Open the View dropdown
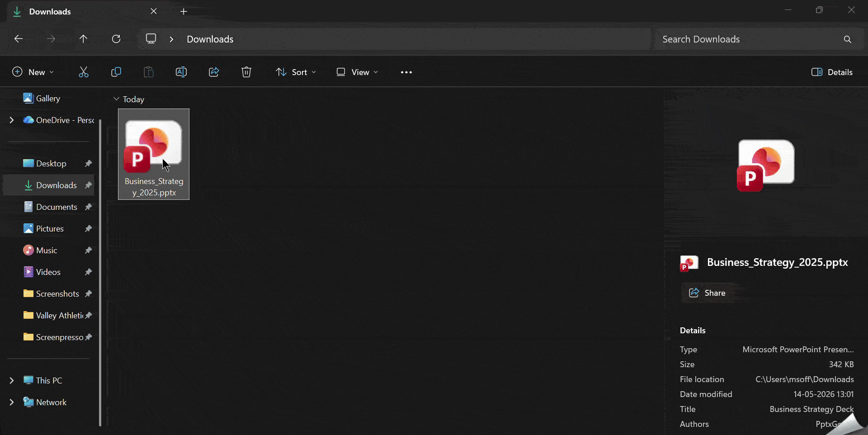This screenshot has width=868, height=435. [357, 72]
